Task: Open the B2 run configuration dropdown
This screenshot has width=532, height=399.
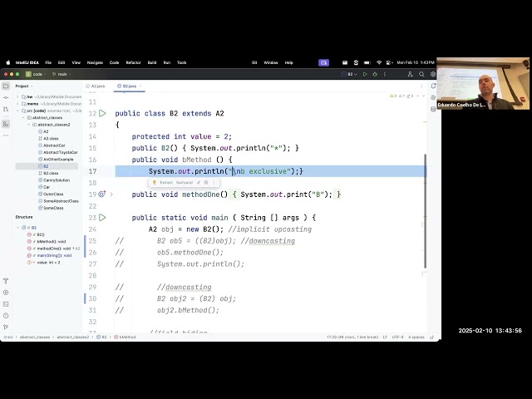Action: point(349,74)
